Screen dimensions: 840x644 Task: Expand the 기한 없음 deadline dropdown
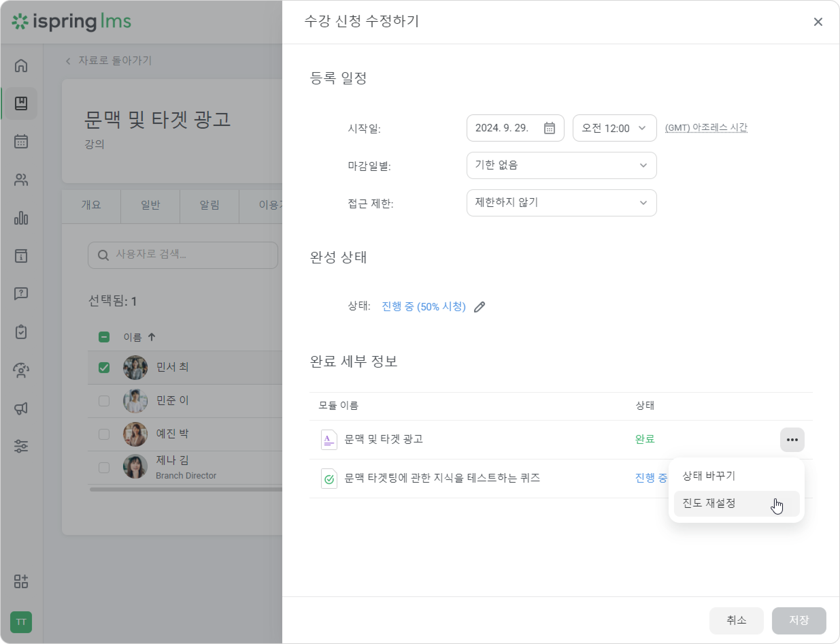point(561,165)
